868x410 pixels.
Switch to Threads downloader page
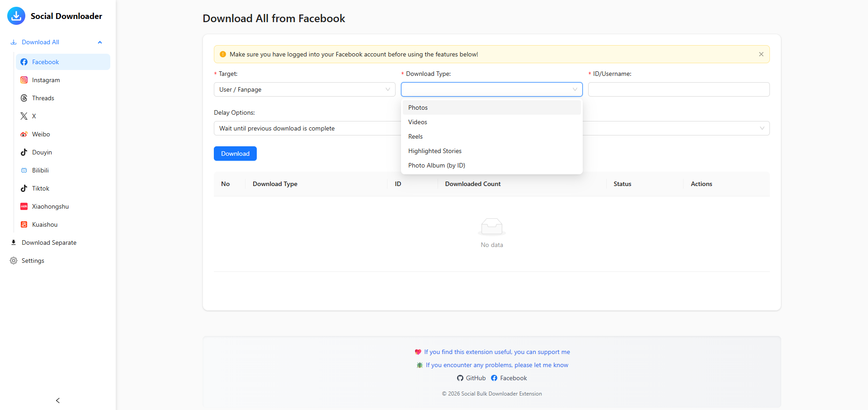pos(63,98)
